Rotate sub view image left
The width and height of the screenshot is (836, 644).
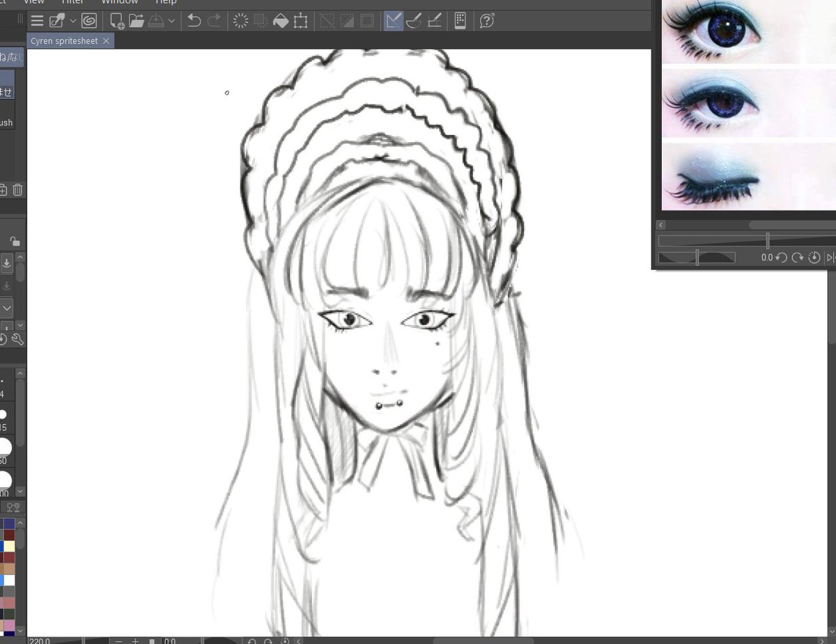coord(782,258)
